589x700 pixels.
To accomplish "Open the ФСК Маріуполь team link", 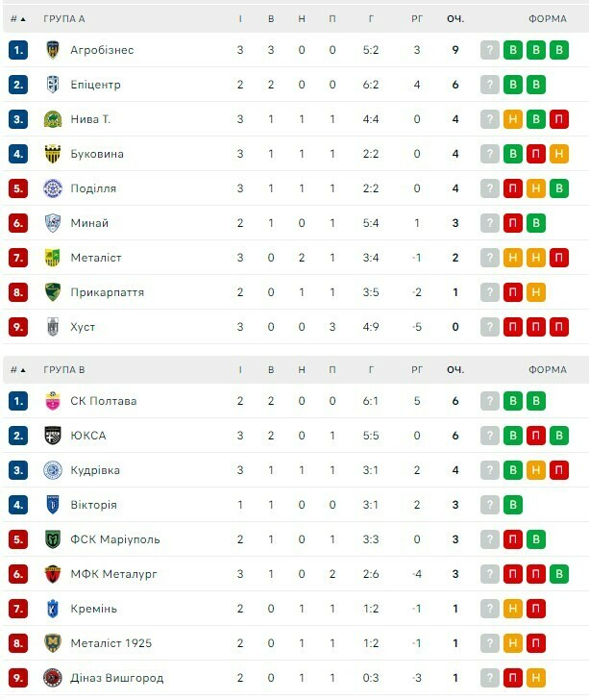I will 114,539.
